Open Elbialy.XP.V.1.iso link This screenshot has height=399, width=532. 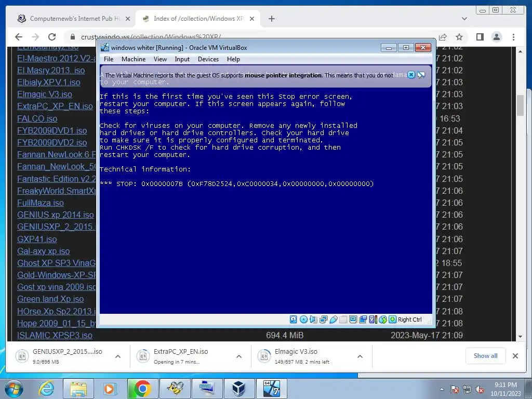[x=48, y=82]
